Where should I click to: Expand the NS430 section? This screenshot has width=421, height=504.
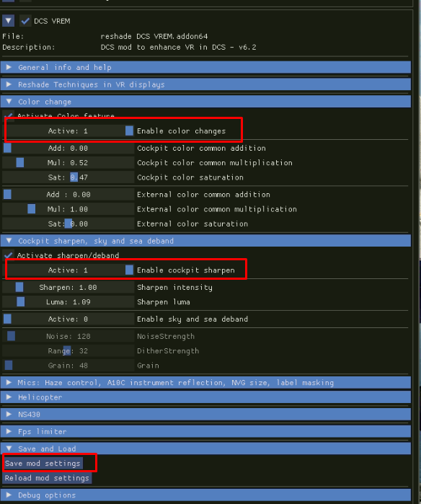(205, 415)
